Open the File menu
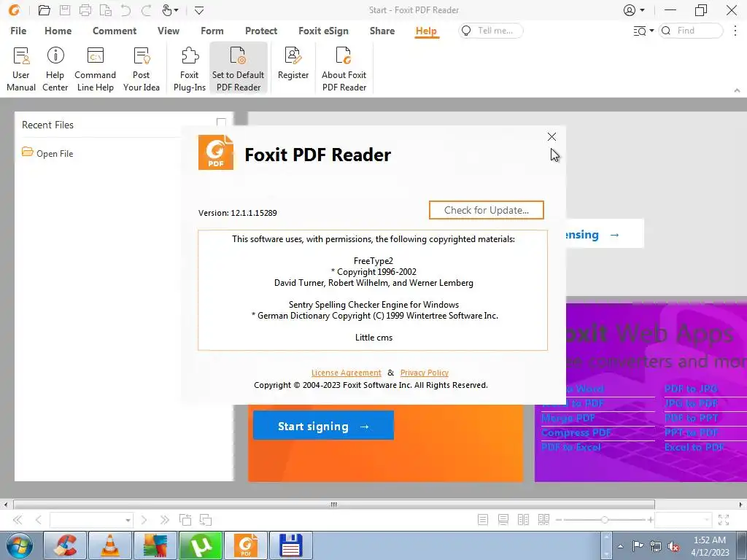 click(18, 31)
